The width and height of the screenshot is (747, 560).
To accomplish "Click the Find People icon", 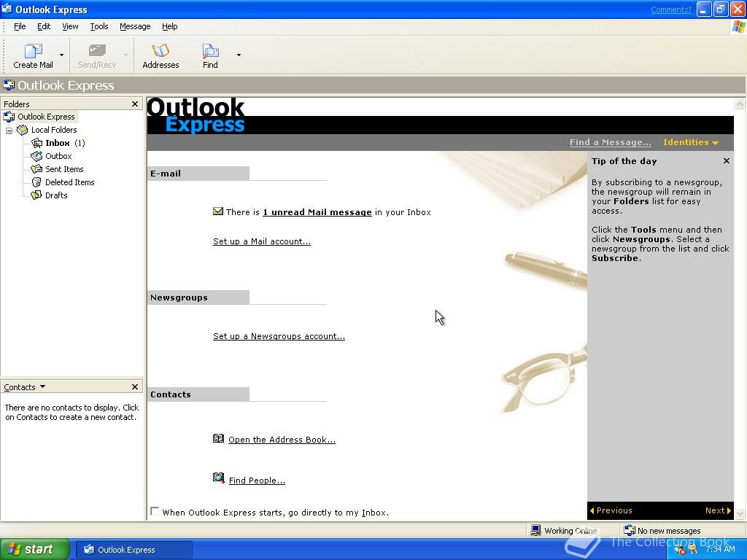I will (218, 478).
